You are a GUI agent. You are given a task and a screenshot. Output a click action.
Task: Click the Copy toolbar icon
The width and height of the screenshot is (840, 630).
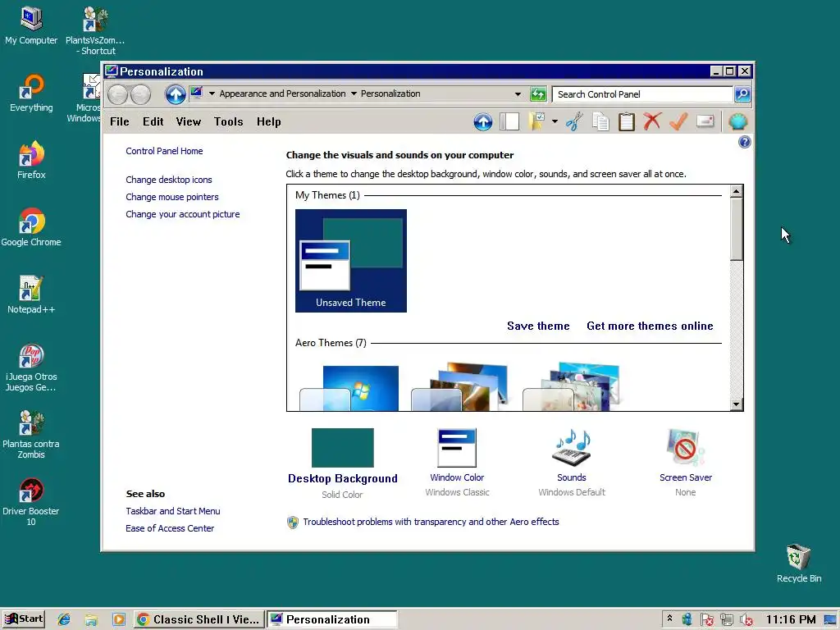[x=600, y=122]
